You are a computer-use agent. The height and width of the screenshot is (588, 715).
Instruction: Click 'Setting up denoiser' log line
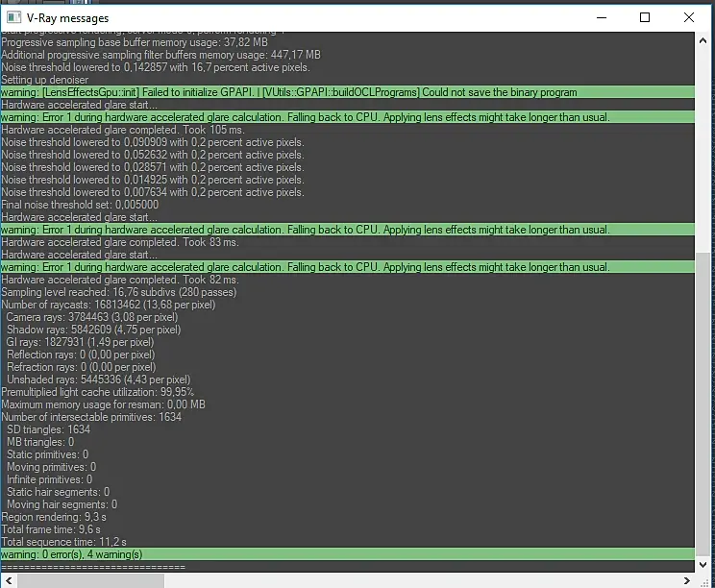[x=44, y=80]
